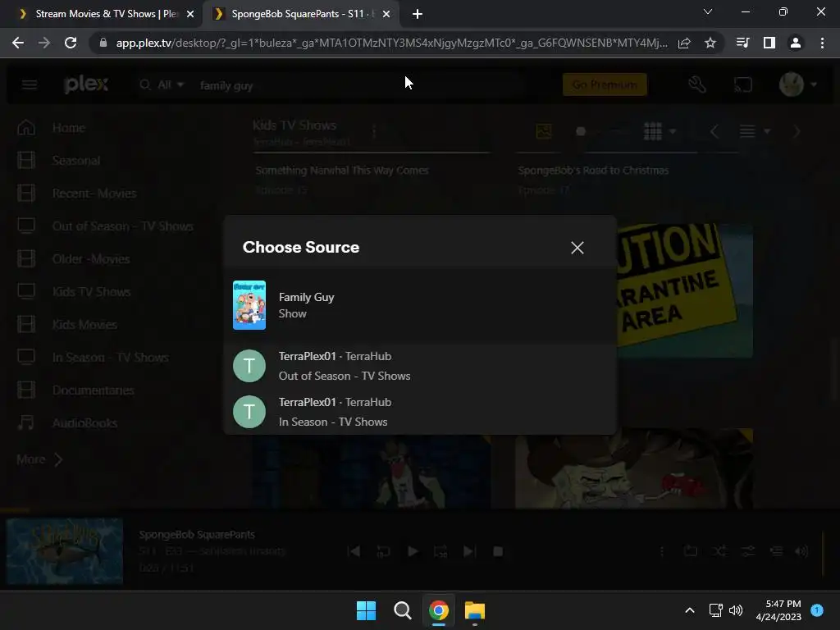
Task: Open the search filter All dropdown
Action: click(x=162, y=84)
